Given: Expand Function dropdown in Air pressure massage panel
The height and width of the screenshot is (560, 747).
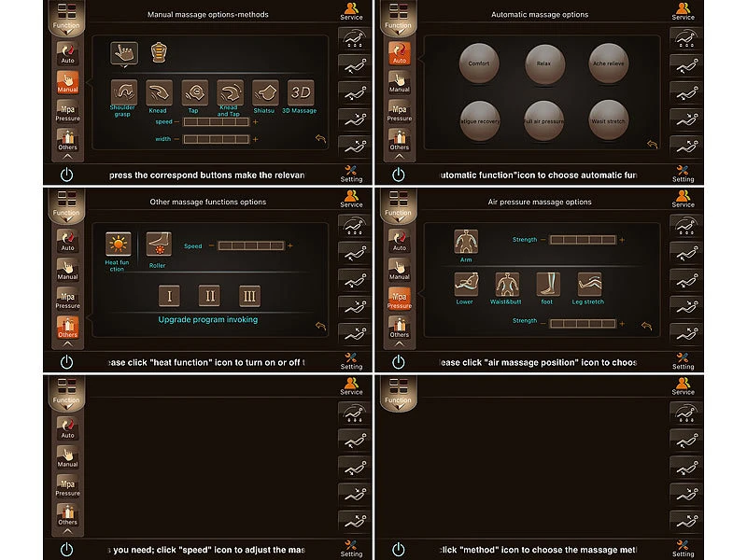Looking at the screenshot, I should click(x=399, y=206).
